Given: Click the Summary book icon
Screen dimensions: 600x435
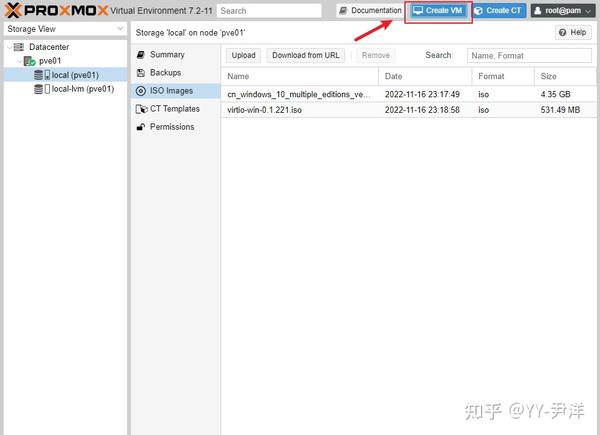Looking at the screenshot, I should click(140, 55).
